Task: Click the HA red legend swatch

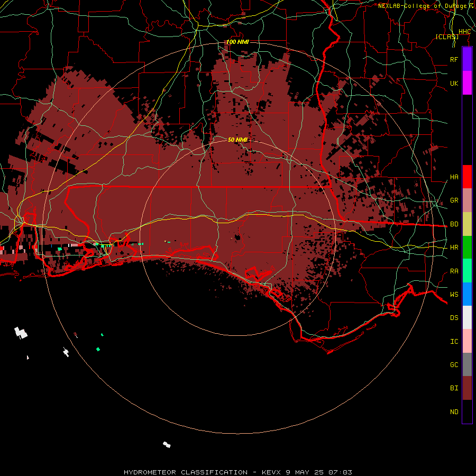Action: click(x=467, y=177)
